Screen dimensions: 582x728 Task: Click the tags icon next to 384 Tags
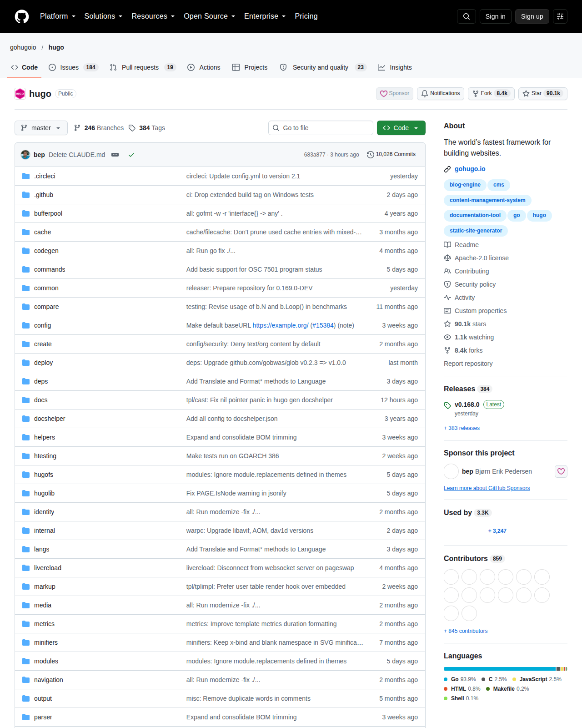click(132, 128)
